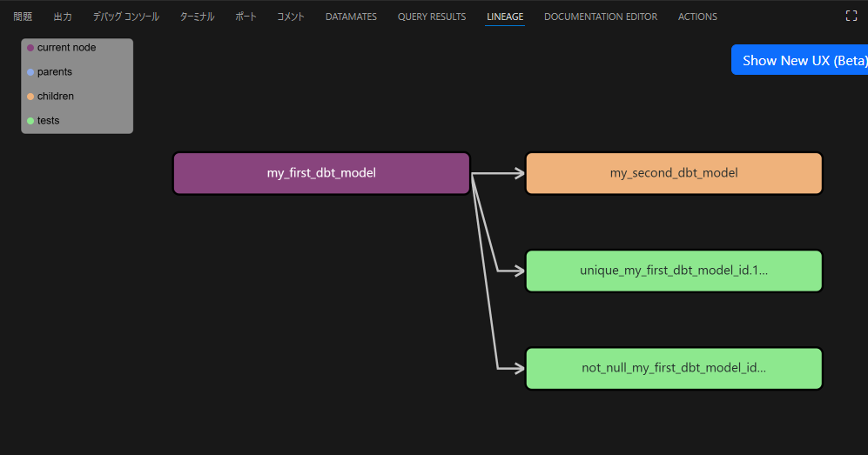Select the my_first_dbt_model node

pyautogui.click(x=321, y=173)
